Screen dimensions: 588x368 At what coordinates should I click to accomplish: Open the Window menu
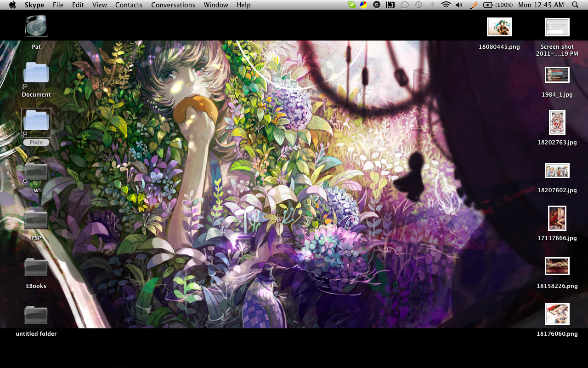click(x=216, y=5)
